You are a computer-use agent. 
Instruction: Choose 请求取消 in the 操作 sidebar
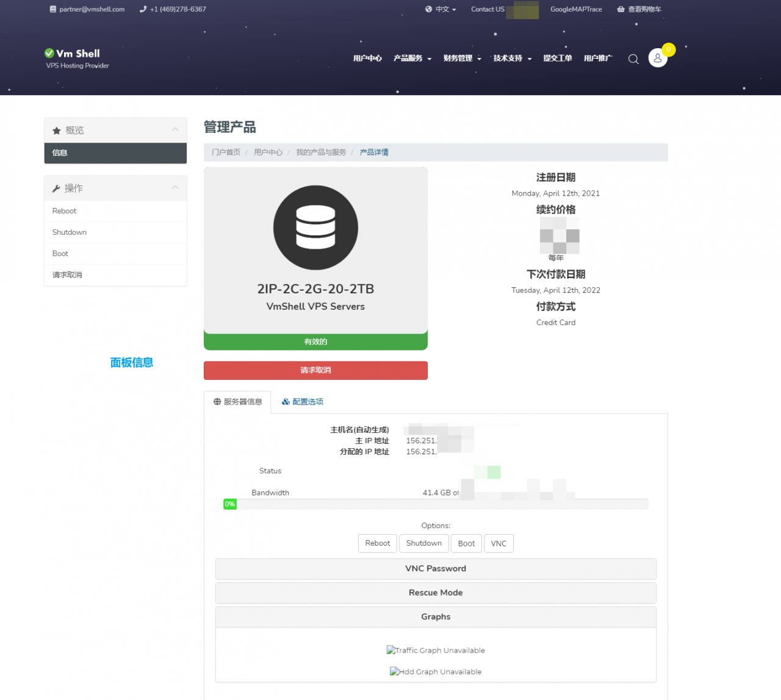point(115,275)
